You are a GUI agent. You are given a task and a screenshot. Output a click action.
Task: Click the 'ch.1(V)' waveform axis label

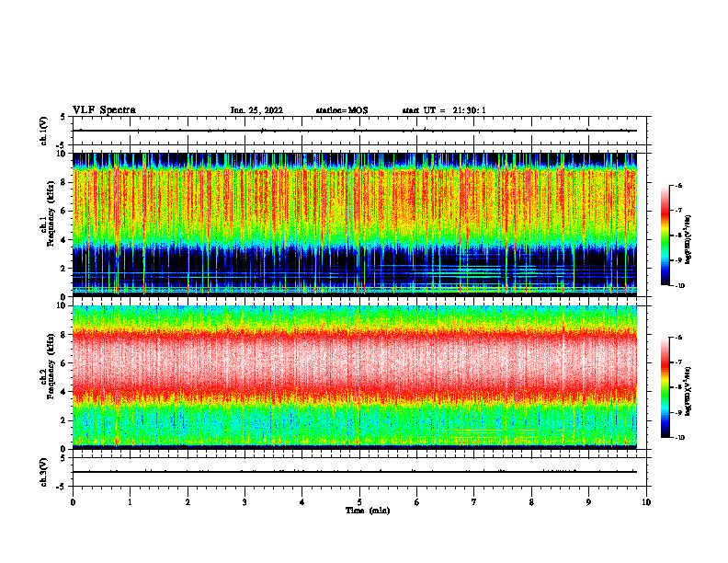(x=44, y=131)
